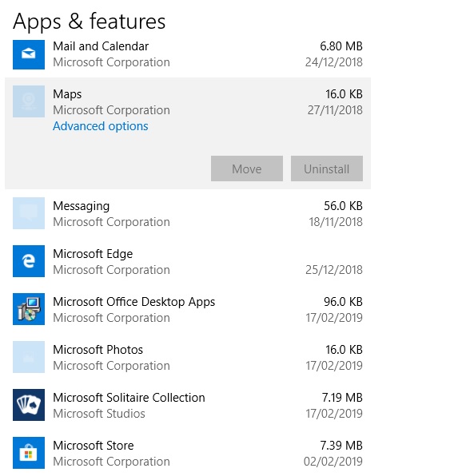The height and width of the screenshot is (476, 462).
Task: Select the Microsoft Store app name
Action: pos(94,446)
